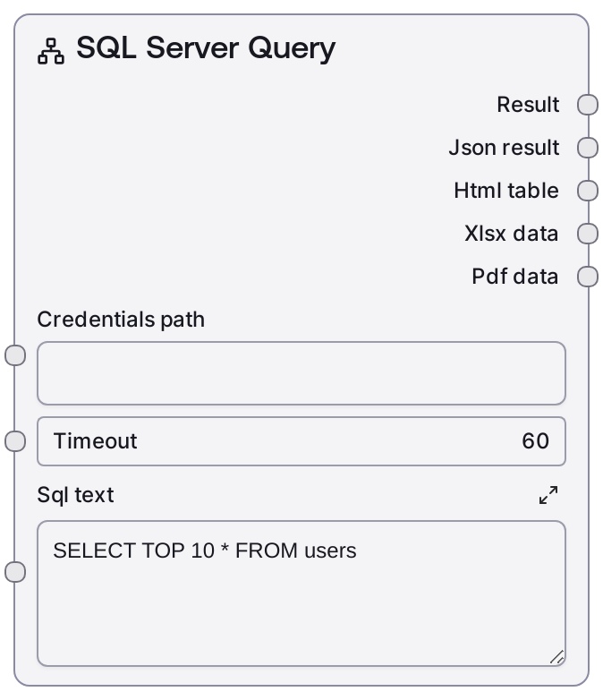
Task: Select the Timeout value 60
Action: 535,440
